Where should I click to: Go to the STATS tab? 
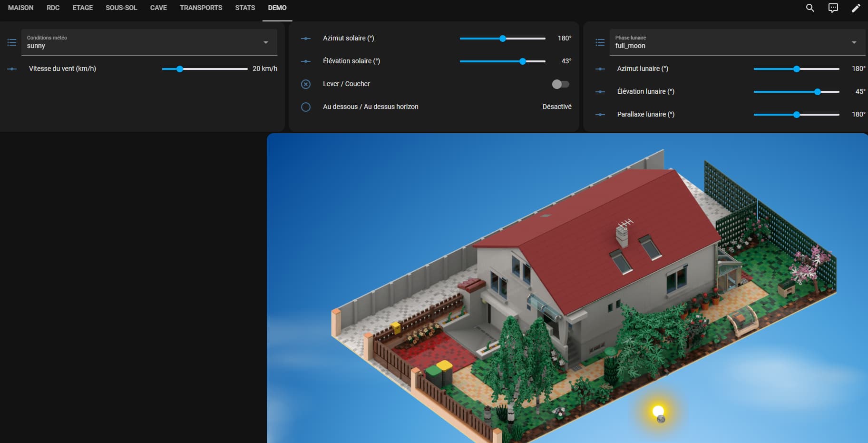click(x=245, y=8)
